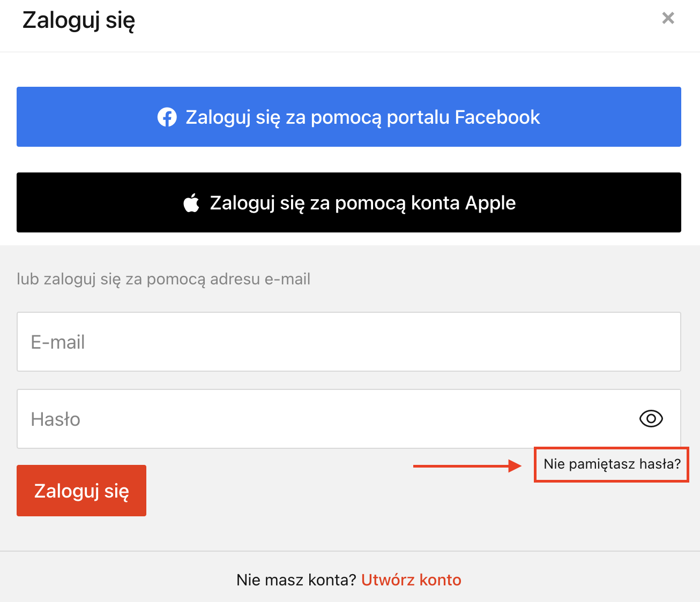Click the red arrow annotation

467,466
